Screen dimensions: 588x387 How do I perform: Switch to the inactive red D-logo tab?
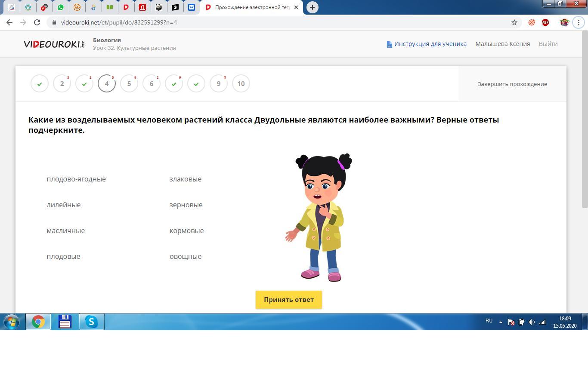pyautogui.click(x=126, y=7)
